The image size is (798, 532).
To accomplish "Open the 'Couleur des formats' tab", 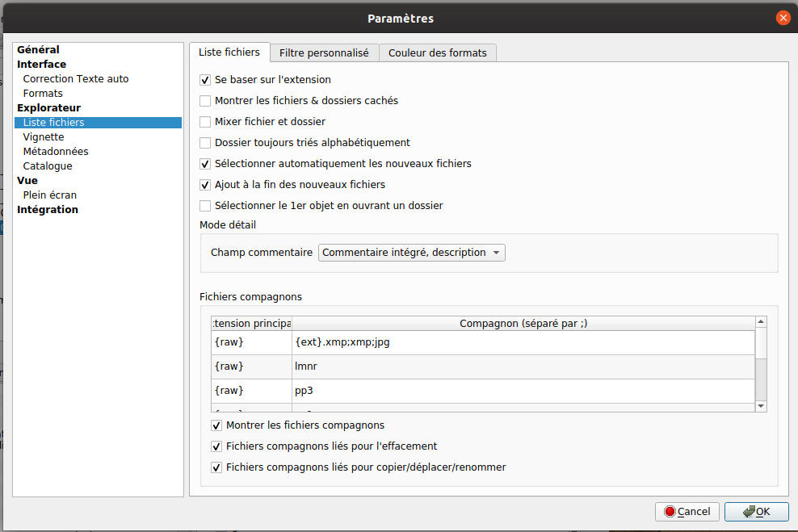I will [x=437, y=53].
